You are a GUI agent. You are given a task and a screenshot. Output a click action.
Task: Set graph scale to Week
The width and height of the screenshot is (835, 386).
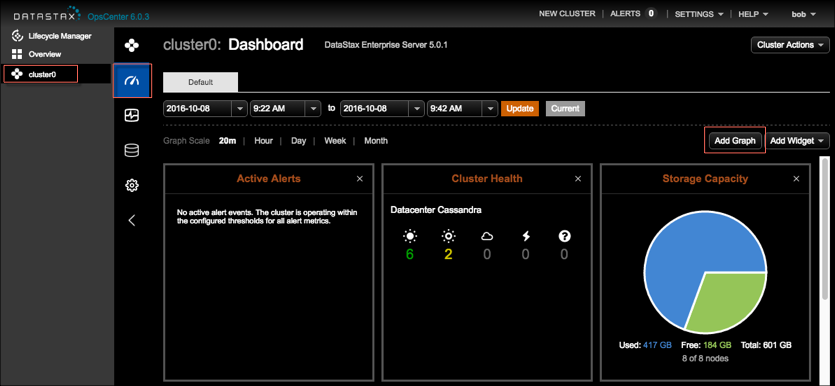[x=335, y=141]
